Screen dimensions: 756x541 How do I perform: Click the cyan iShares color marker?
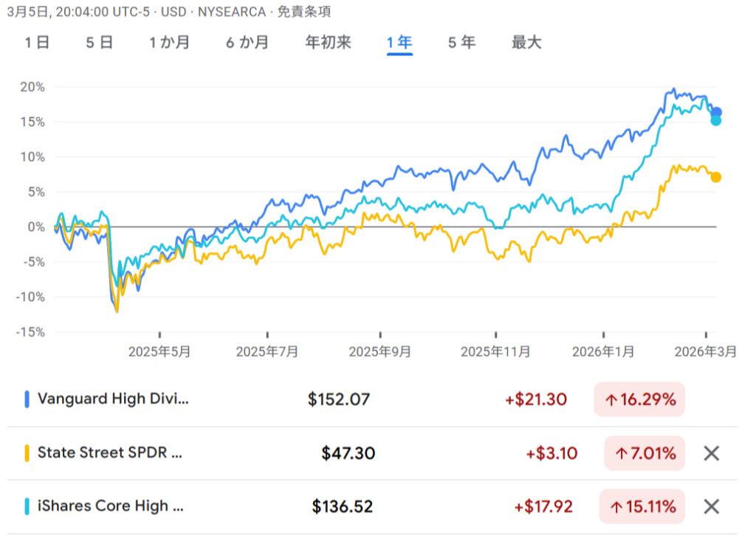pos(27,506)
